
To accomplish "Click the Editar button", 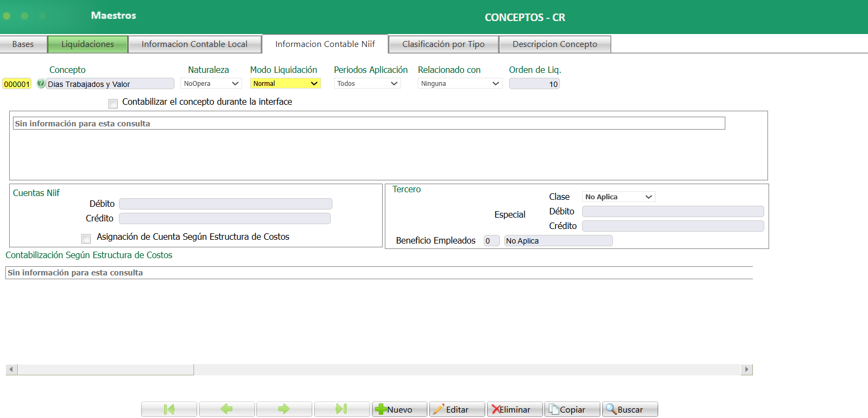I will tap(457, 409).
